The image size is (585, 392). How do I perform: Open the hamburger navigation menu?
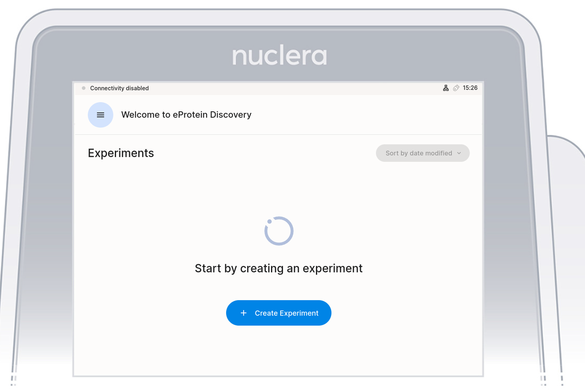tap(101, 115)
